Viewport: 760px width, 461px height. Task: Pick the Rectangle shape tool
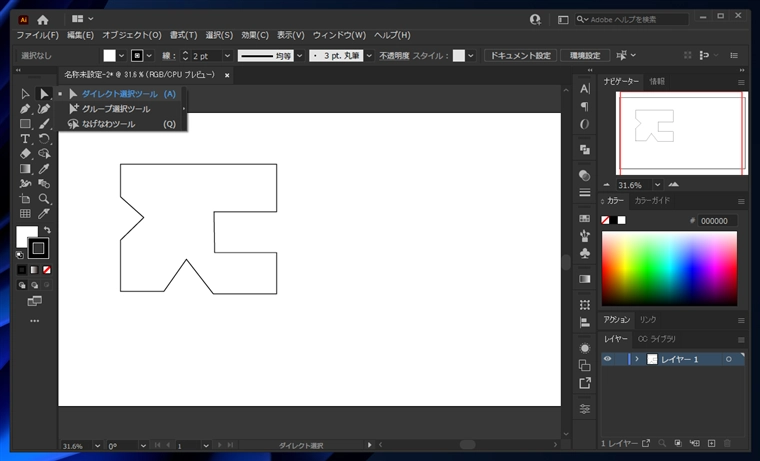point(25,124)
